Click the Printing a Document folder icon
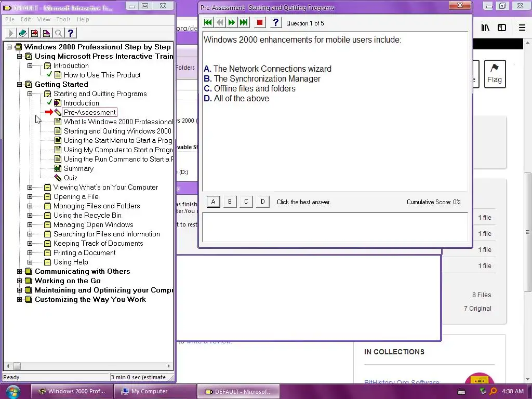The height and width of the screenshot is (399, 532). coord(47,253)
